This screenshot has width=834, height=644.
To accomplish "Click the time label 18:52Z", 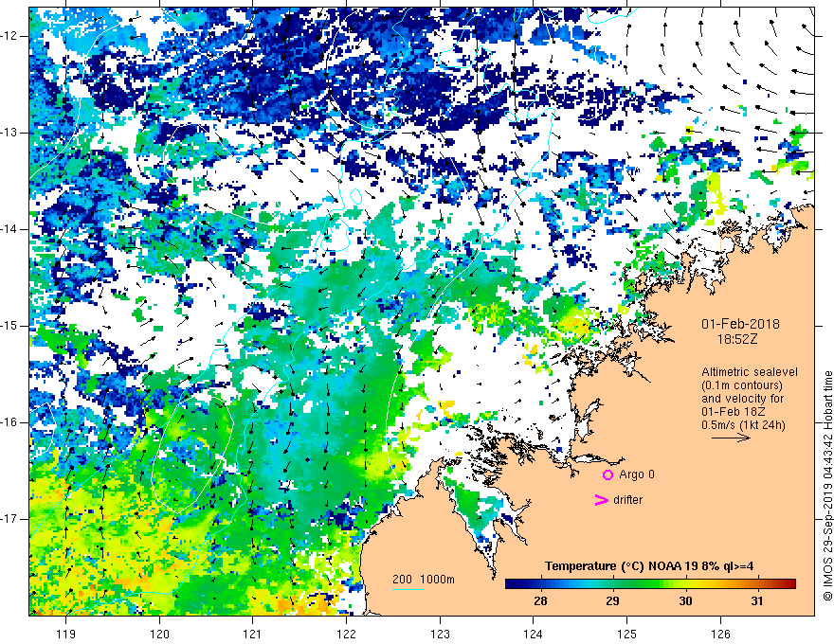I will (737, 339).
